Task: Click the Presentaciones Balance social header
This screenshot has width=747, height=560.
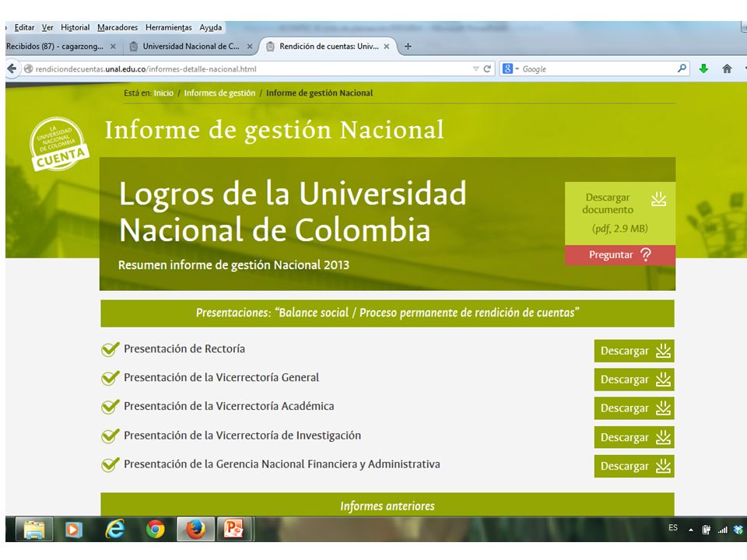Action: pyautogui.click(x=388, y=313)
